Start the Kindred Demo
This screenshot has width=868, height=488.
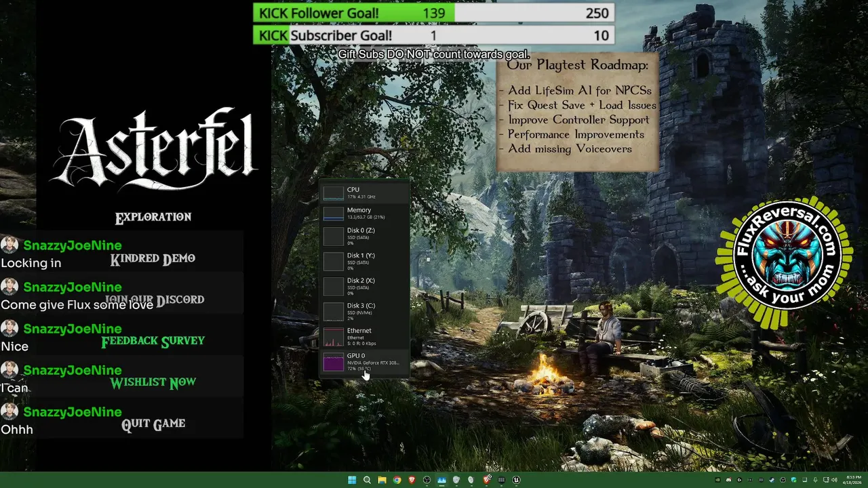pyautogui.click(x=153, y=258)
